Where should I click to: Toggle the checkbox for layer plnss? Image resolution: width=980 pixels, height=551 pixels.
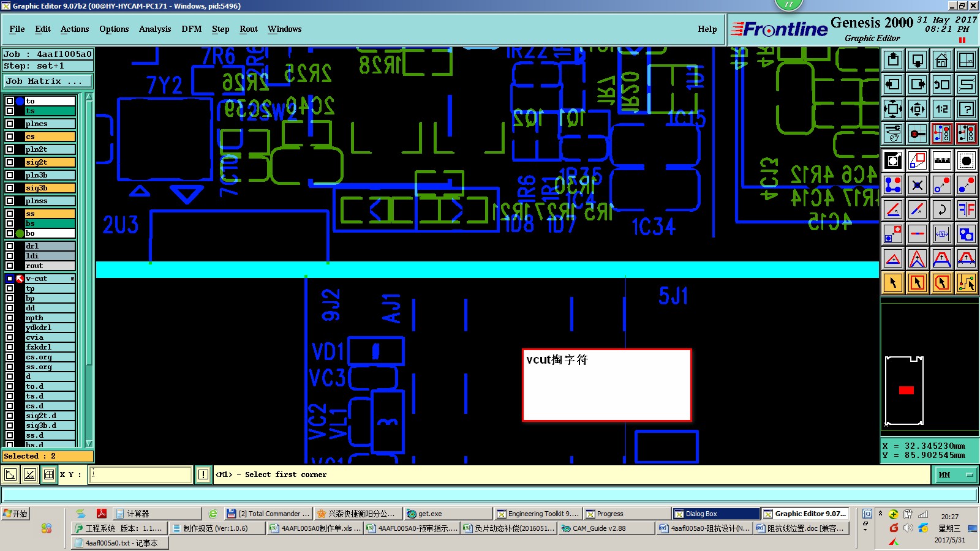click(10, 201)
